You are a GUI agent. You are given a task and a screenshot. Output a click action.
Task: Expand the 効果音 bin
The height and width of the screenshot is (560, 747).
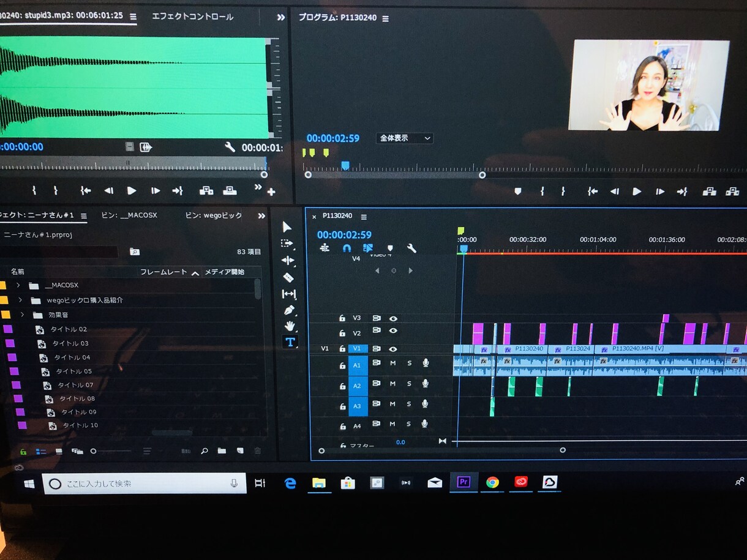click(23, 315)
